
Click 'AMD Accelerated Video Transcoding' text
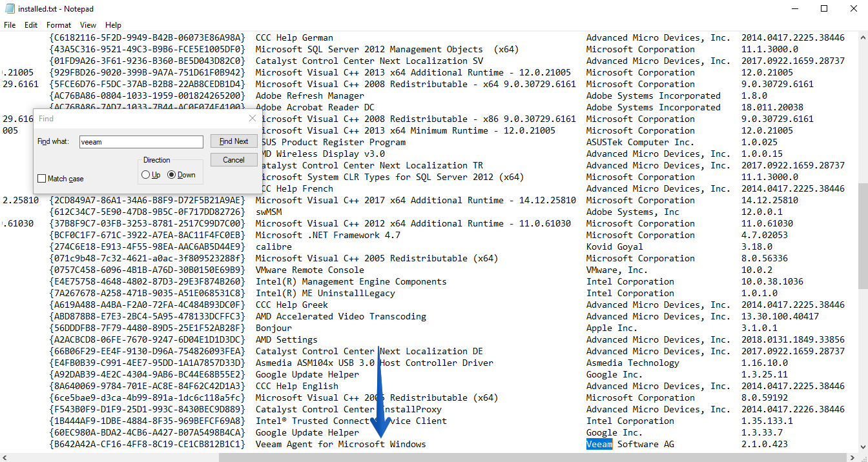pyautogui.click(x=341, y=316)
